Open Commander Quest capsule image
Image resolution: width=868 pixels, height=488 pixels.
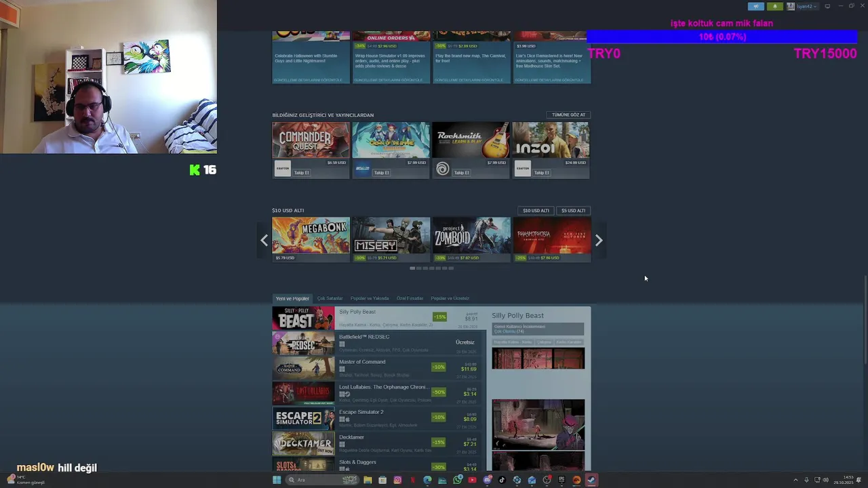[x=311, y=140]
